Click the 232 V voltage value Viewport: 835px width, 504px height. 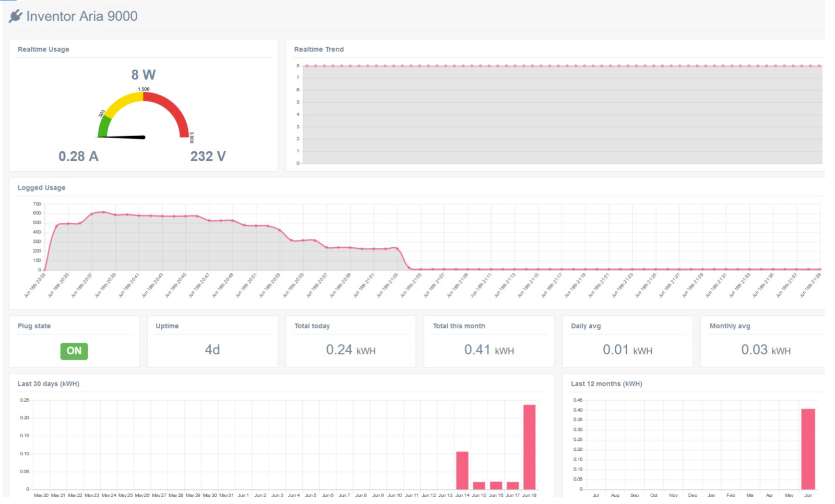click(x=208, y=157)
